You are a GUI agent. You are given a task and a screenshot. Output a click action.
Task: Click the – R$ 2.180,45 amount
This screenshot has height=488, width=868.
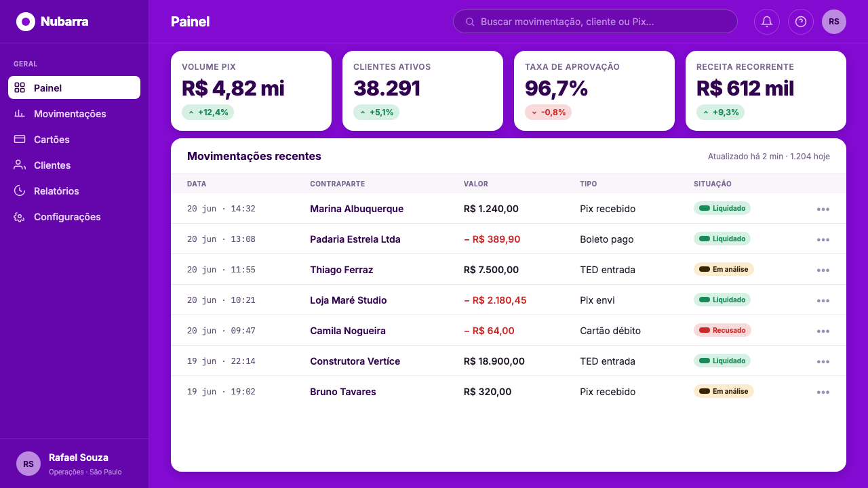point(495,300)
